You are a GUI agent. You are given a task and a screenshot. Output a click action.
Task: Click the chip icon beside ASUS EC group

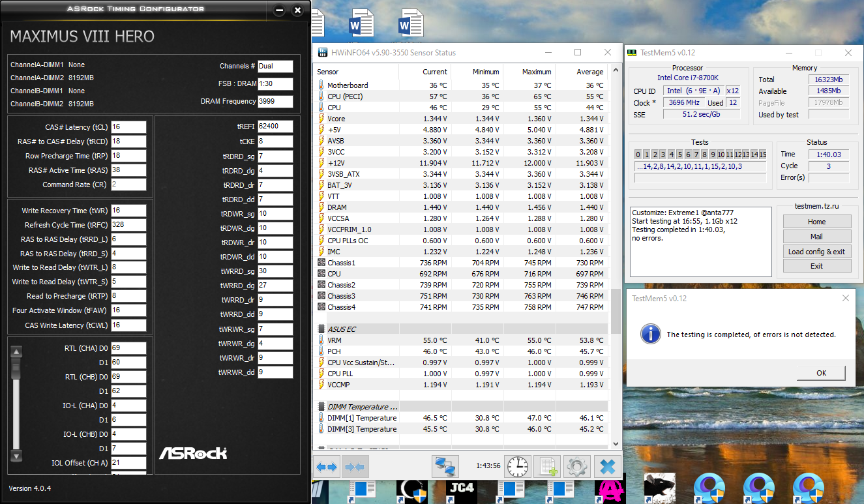point(321,329)
